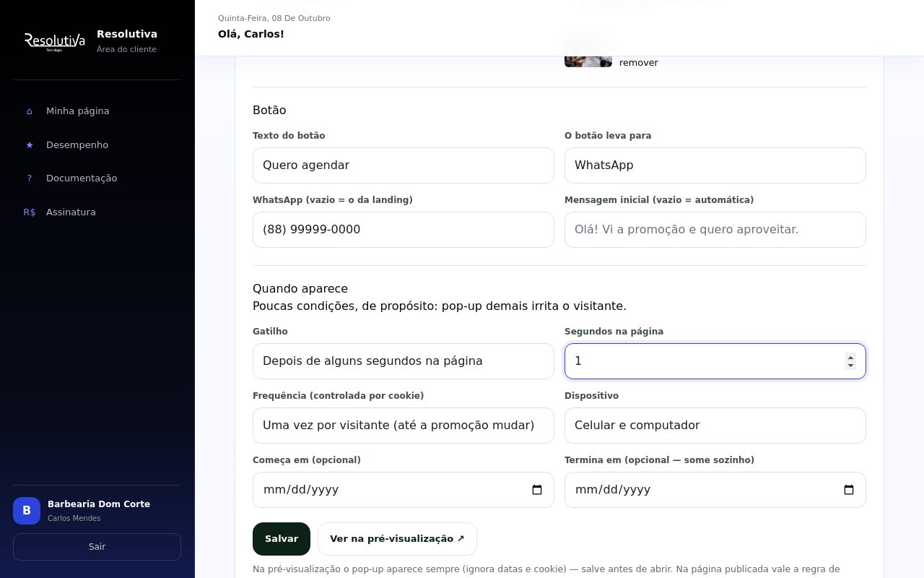The width and height of the screenshot is (924, 578).
Task: Go to the Desempenho section
Action: click(x=97, y=145)
